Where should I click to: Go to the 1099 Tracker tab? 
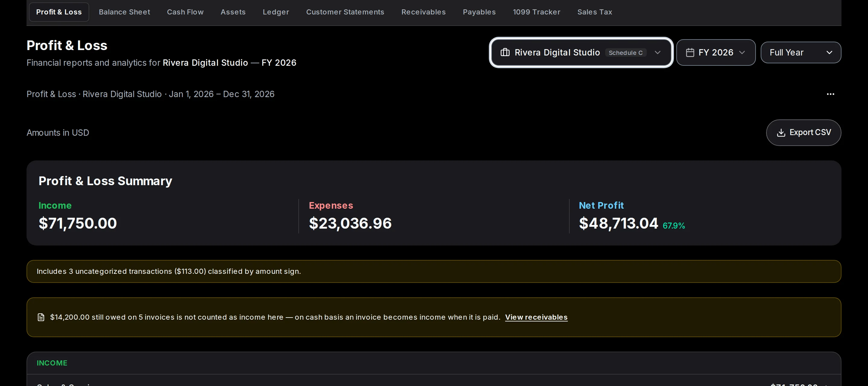[x=536, y=12]
